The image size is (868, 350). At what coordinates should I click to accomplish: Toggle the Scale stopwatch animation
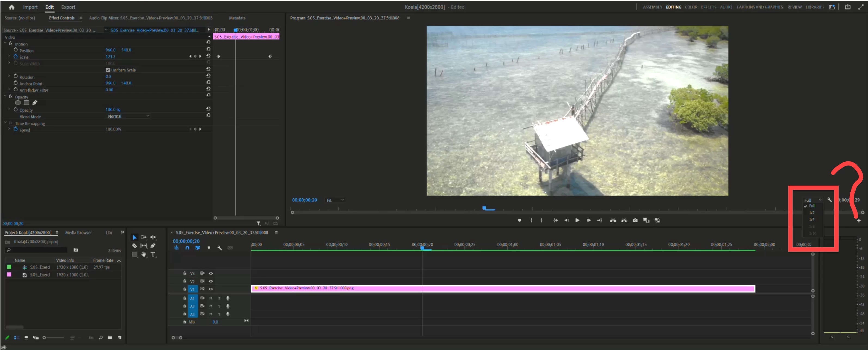[x=16, y=57]
